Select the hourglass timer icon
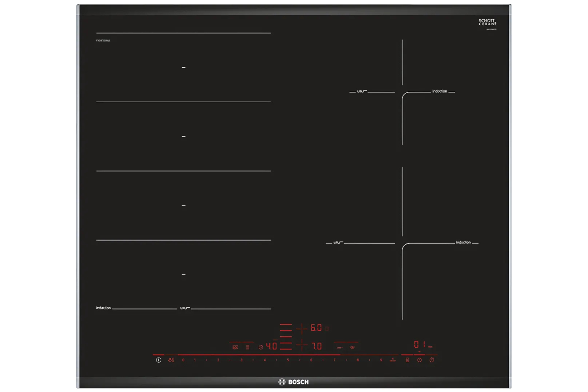Image resolution: width=588 pixels, height=392 pixels. pyautogui.click(x=407, y=360)
